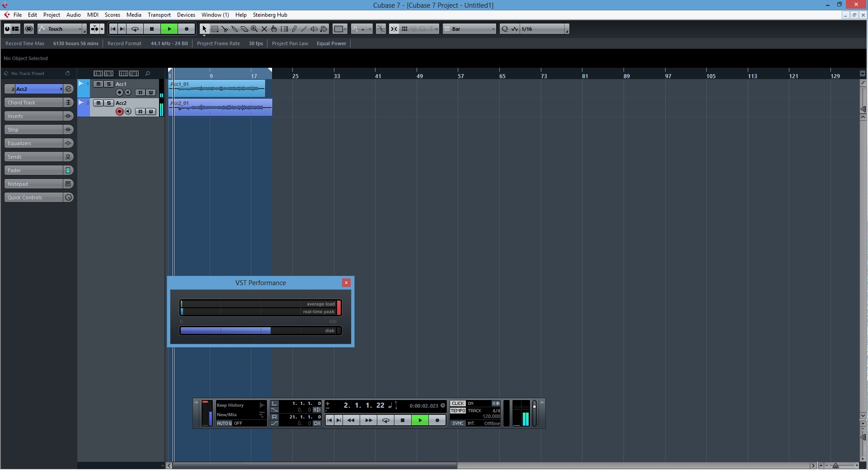Viewport: 868px width, 470px height.
Task: Mute the Acc2 track
Action: [x=98, y=103]
